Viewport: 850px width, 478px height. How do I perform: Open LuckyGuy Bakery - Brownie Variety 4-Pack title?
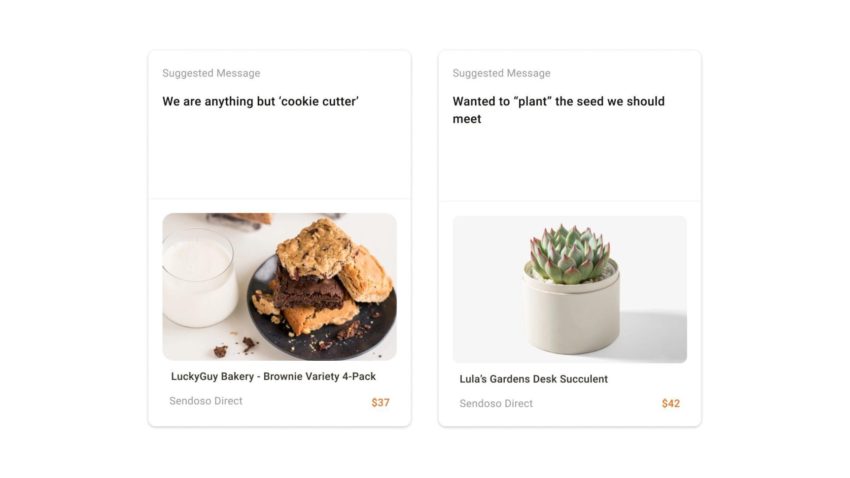tap(273, 377)
